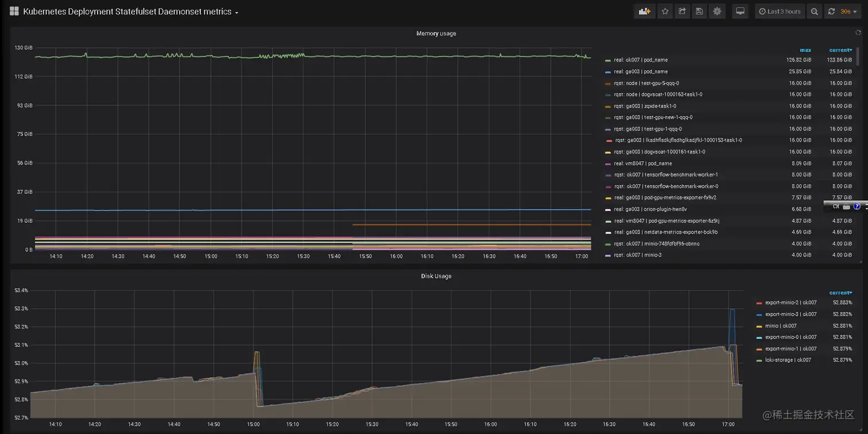Image resolution: width=868 pixels, height=434 pixels.
Task: Refresh the dashboard now
Action: coord(831,11)
